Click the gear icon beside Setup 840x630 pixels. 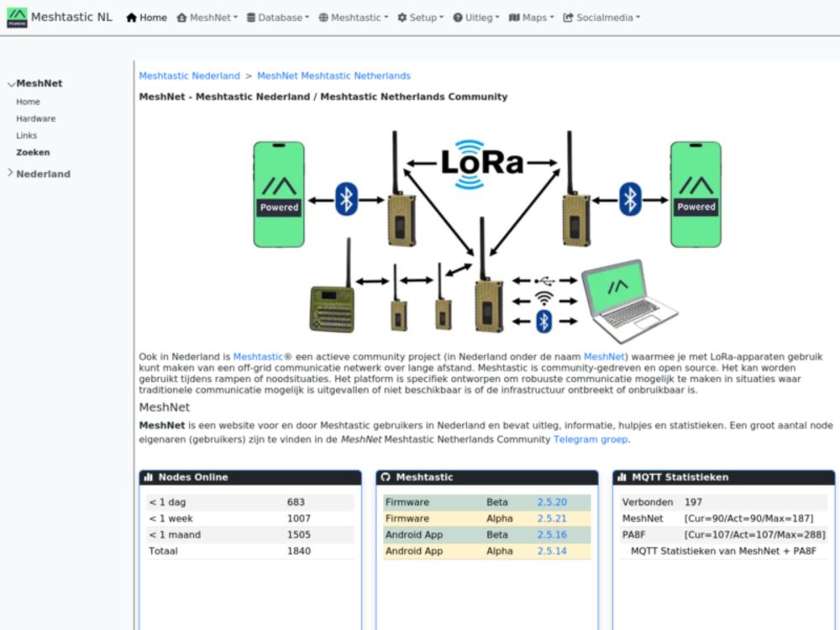coord(402,18)
